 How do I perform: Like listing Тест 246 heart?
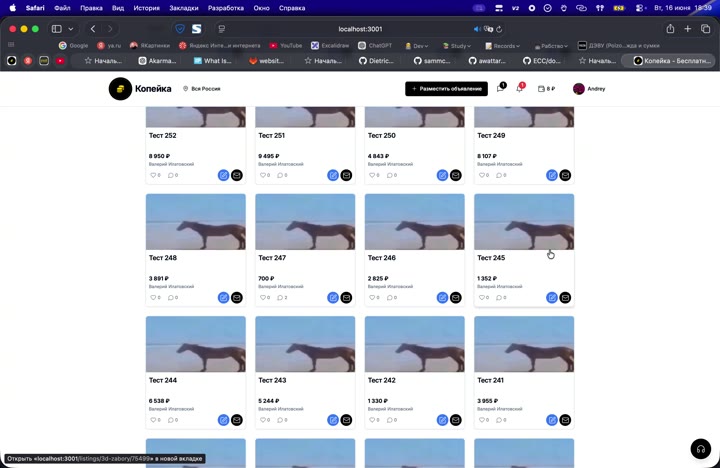pos(372,298)
